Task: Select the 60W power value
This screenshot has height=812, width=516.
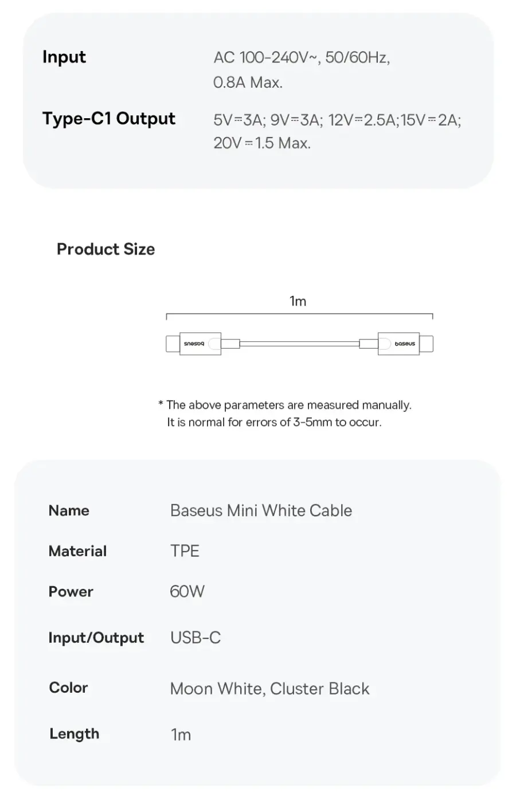Action: (x=187, y=591)
